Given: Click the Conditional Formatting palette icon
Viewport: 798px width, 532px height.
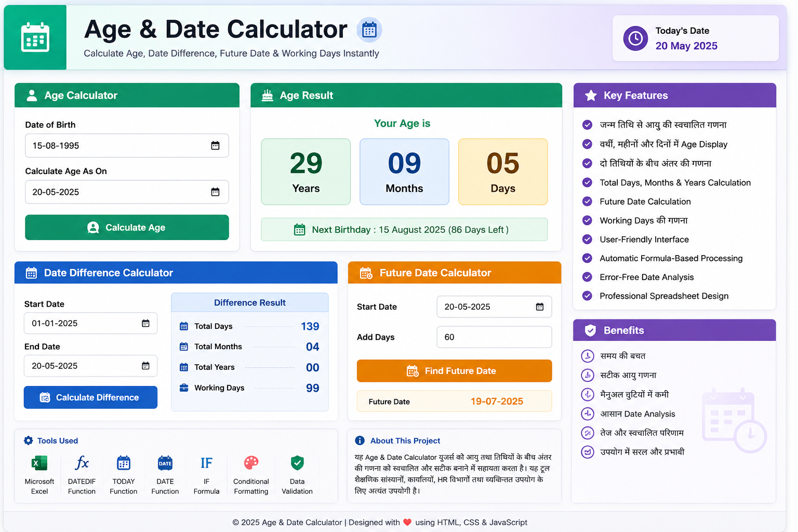Looking at the screenshot, I should (251, 463).
